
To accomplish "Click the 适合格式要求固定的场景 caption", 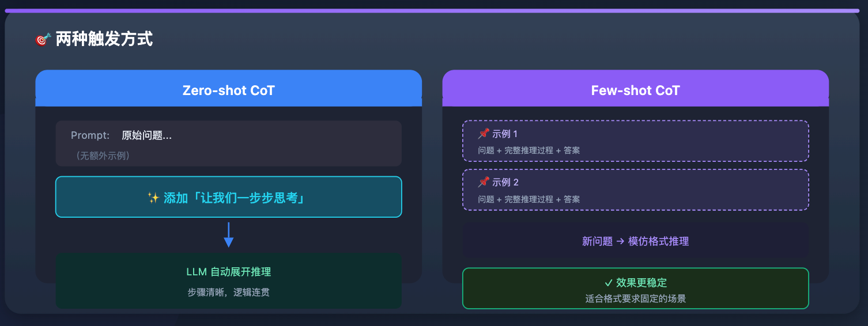I will 635,298.
